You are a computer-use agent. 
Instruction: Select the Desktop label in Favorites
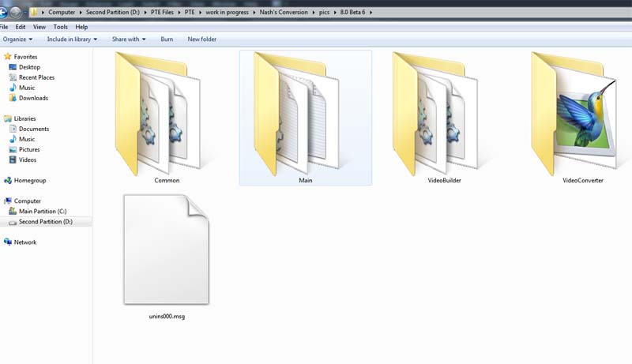click(29, 67)
